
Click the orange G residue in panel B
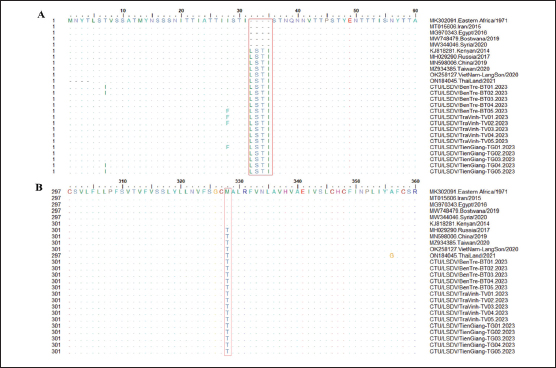click(x=391, y=256)
